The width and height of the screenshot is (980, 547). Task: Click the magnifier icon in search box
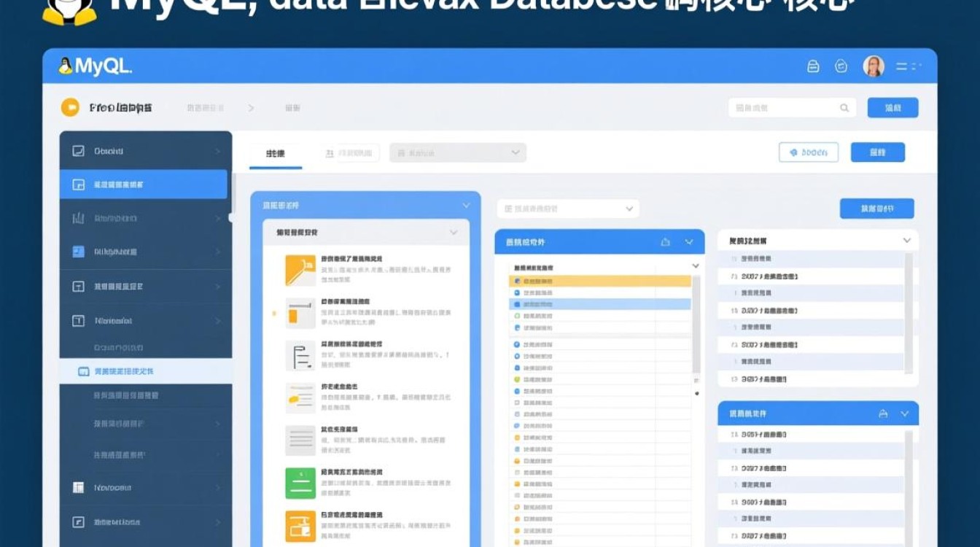point(844,108)
